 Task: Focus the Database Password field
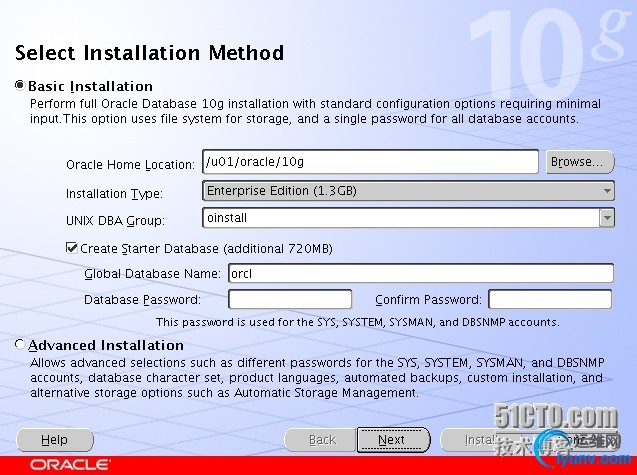click(x=290, y=299)
